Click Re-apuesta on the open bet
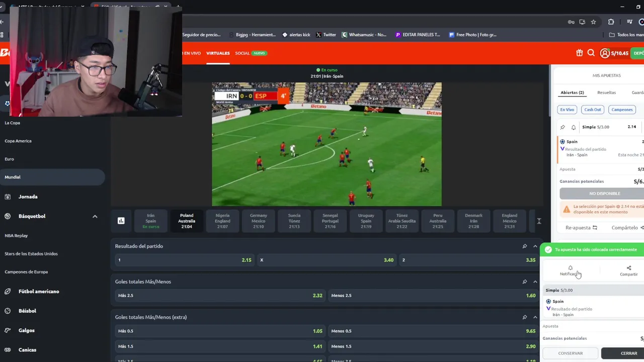The width and height of the screenshot is (644, 362). pos(581,228)
